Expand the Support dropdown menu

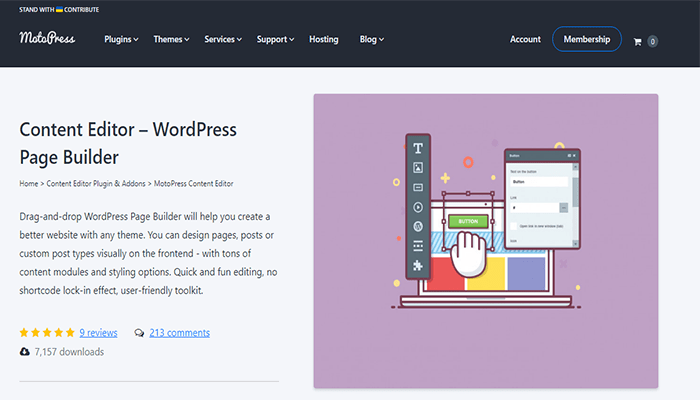pyautogui.click(x=275, y=39)
